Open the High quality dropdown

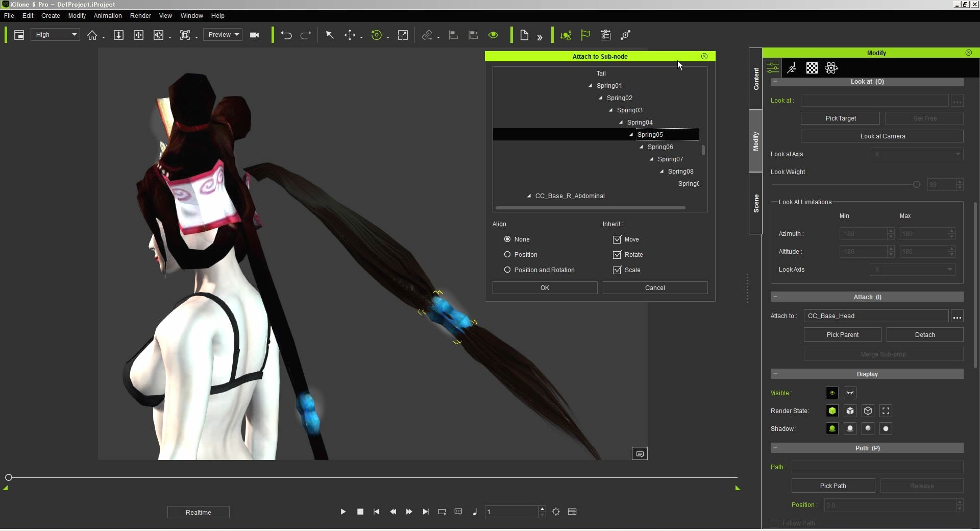click(55, 35)
